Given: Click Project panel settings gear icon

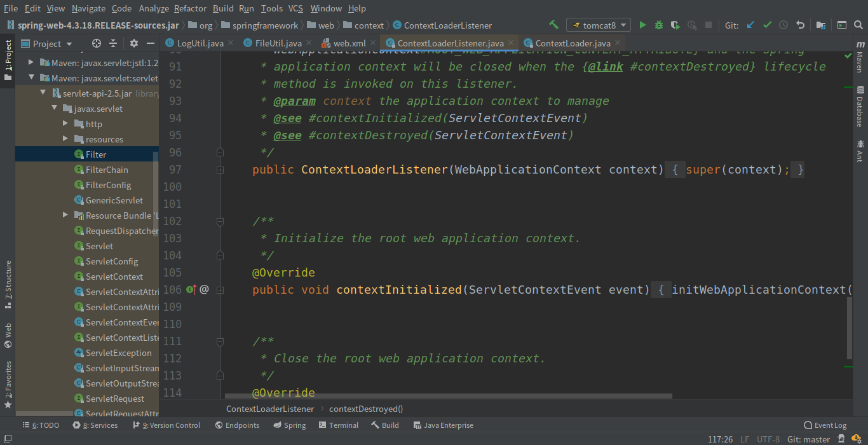Looking at the screenshot, I should tap(133, 43).
